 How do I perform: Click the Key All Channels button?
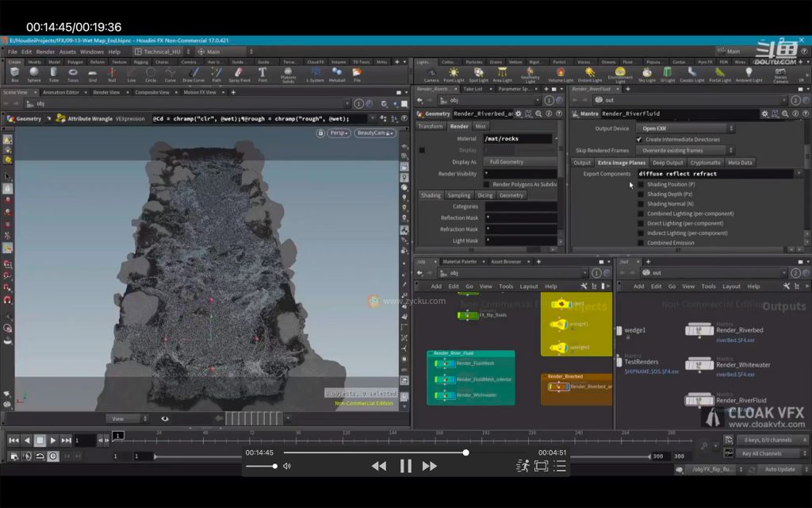763,453
